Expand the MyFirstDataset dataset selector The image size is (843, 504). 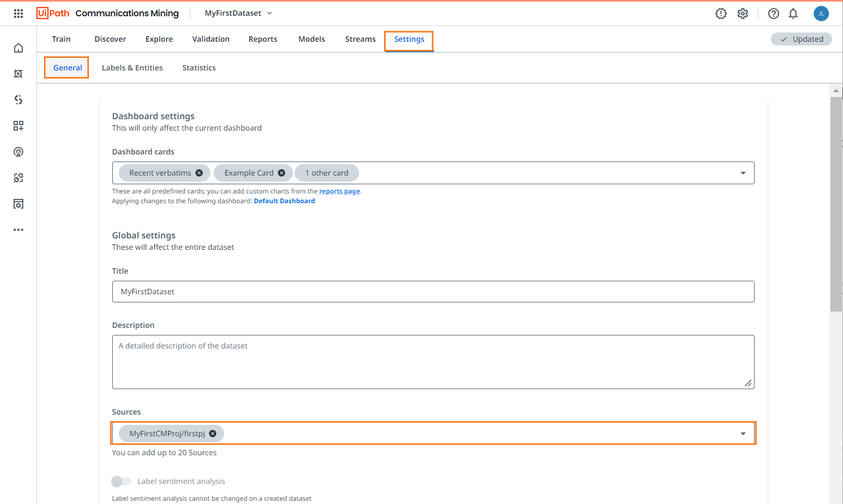[238, 13]
